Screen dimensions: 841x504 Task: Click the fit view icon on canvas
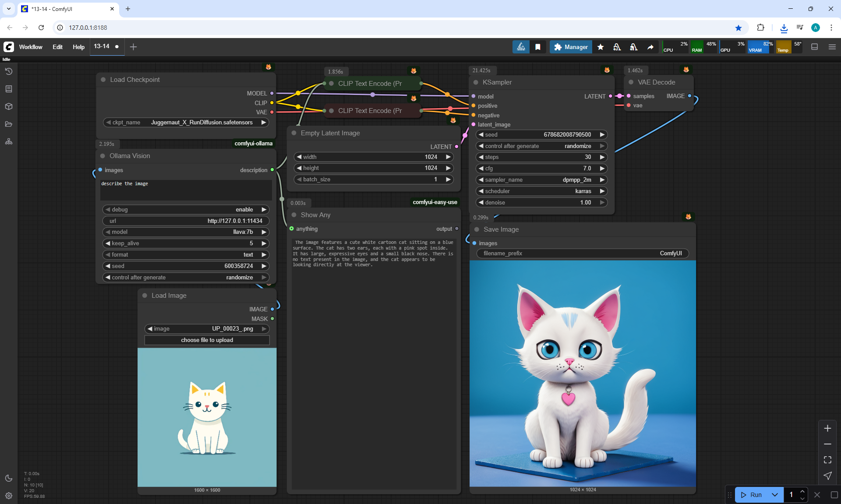(827, 460)
